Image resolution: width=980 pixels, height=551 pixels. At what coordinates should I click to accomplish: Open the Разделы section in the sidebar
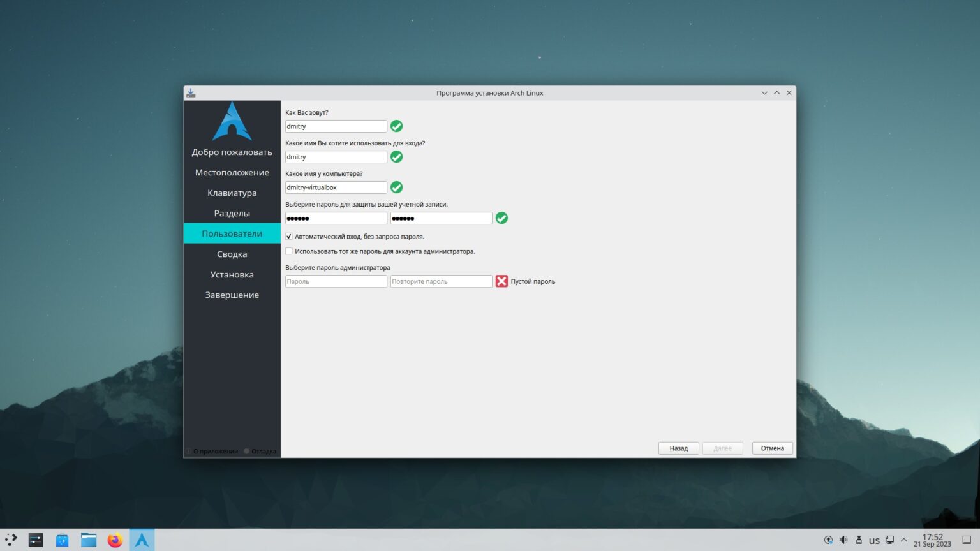232,213
